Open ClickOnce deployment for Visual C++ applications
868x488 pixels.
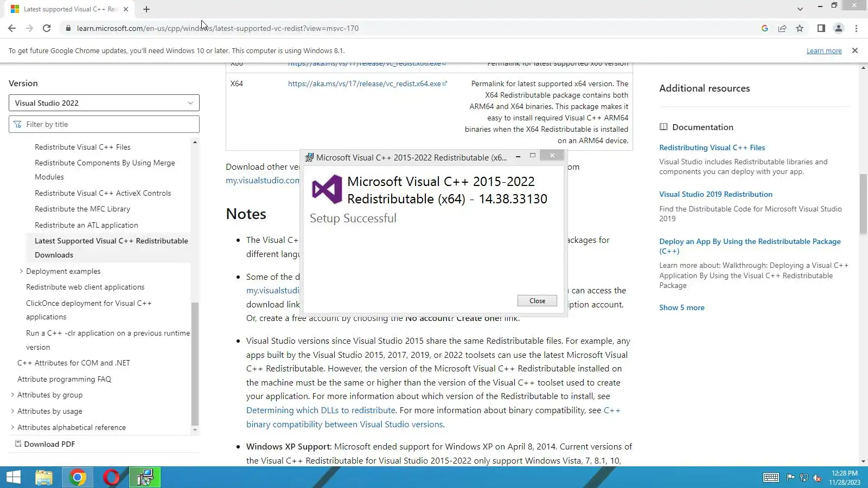coord(89,310)
